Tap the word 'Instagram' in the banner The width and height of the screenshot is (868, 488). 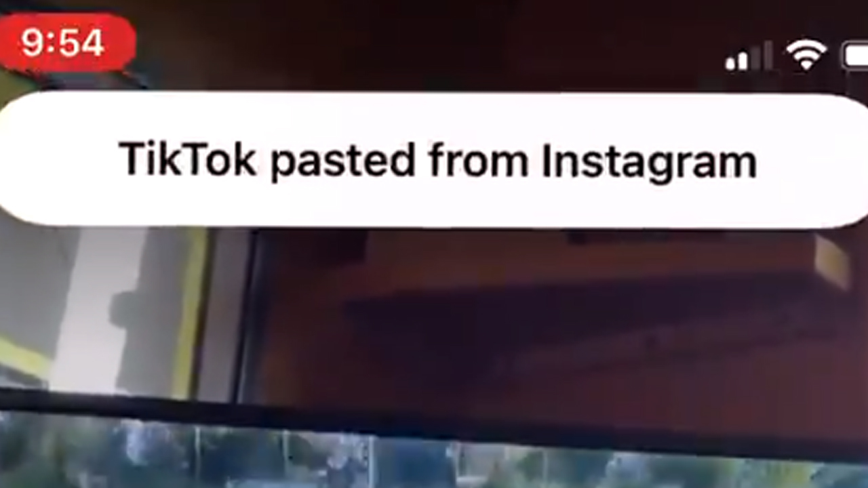click(x=649, y=163)
